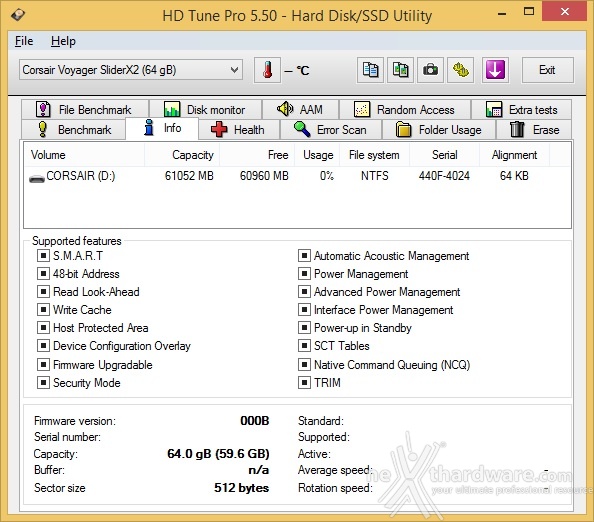Click the File system column header
This screenshot has width=594, height=522.
[374, 155]
